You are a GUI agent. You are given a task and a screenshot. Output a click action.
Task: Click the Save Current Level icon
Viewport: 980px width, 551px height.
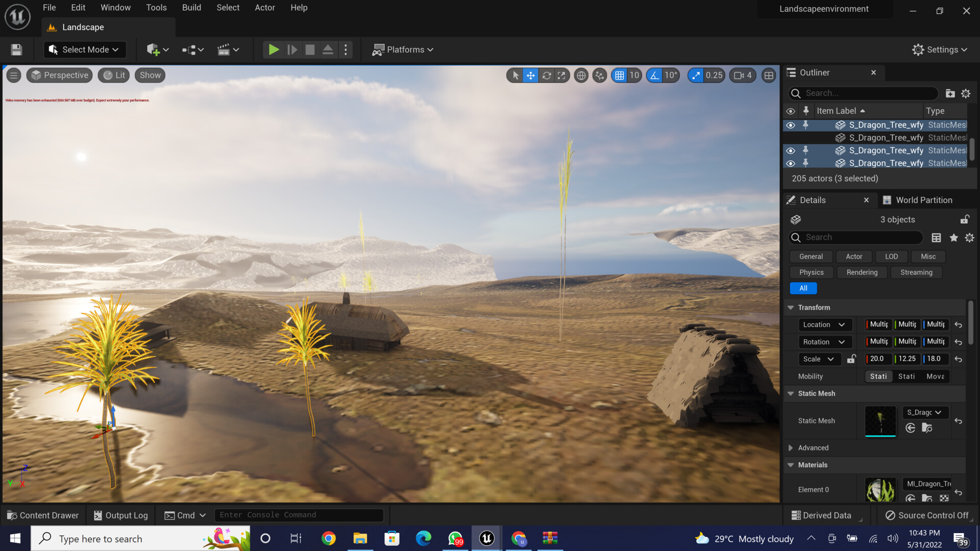(x=16, y=49)
